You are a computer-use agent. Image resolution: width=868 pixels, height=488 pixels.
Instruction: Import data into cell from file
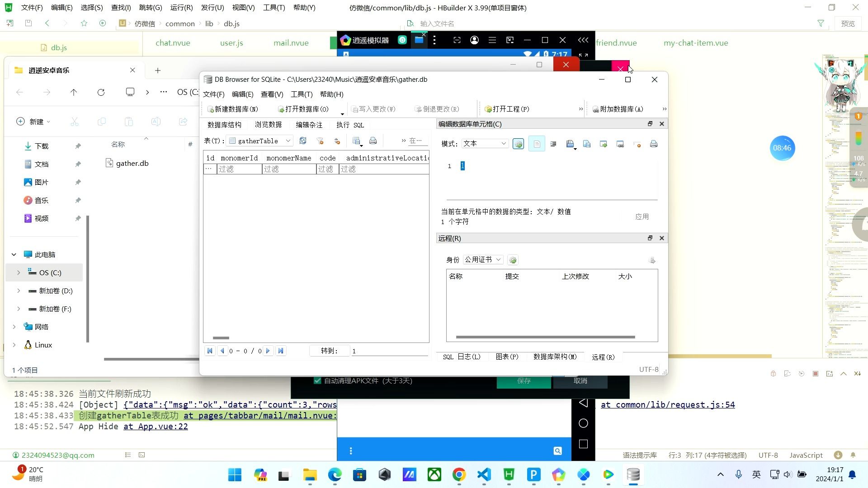570,144
